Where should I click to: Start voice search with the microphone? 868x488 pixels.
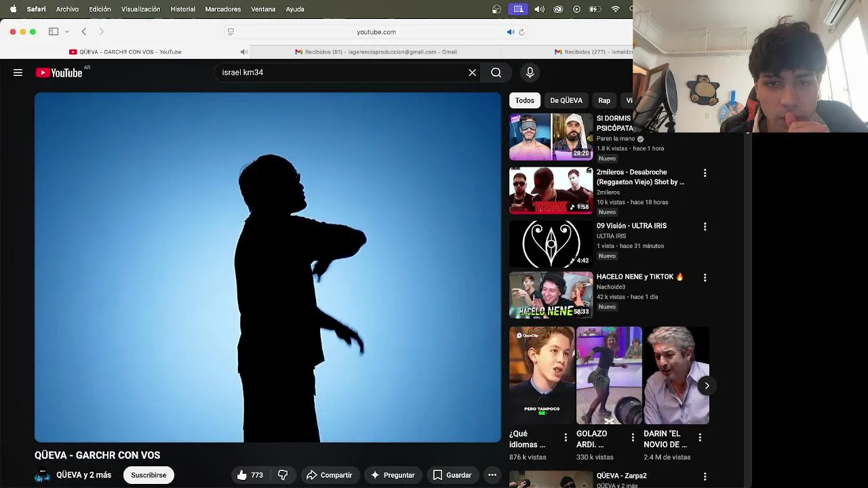point(530,73)
